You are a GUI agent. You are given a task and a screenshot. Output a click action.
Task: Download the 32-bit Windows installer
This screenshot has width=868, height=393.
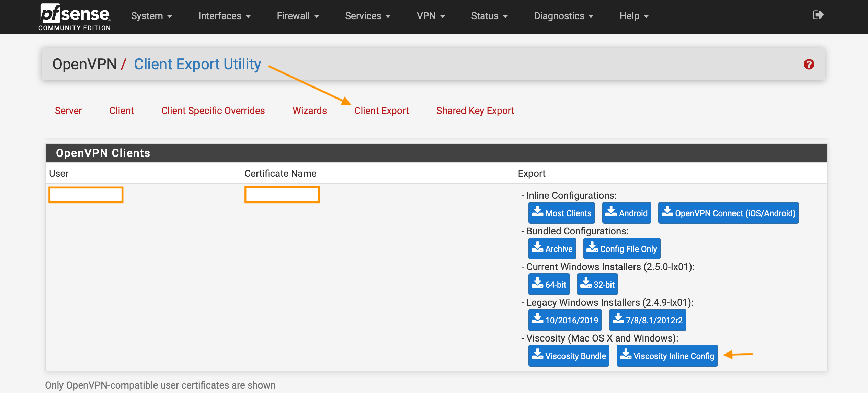597,284
